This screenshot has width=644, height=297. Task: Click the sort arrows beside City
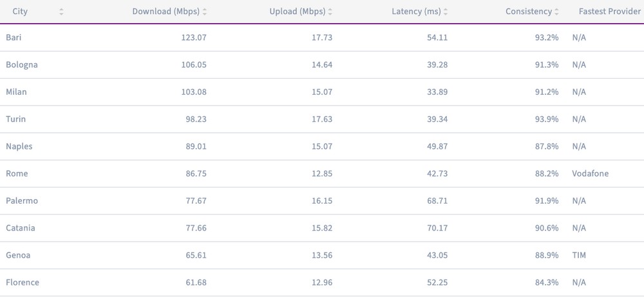tap(61, 12)
